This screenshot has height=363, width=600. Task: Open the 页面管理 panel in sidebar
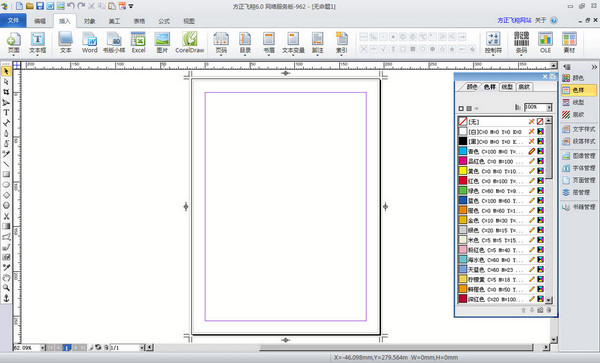[579, 180]
